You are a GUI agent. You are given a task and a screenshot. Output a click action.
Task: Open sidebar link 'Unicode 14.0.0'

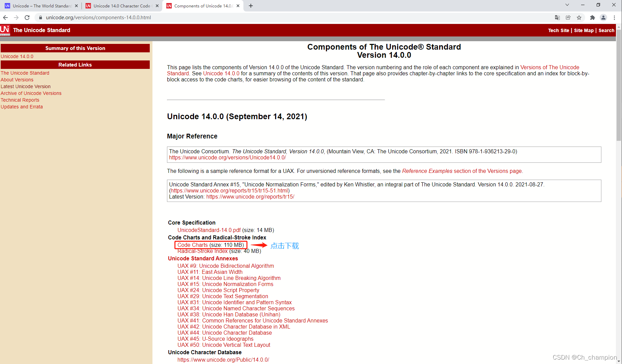point(17,56)
